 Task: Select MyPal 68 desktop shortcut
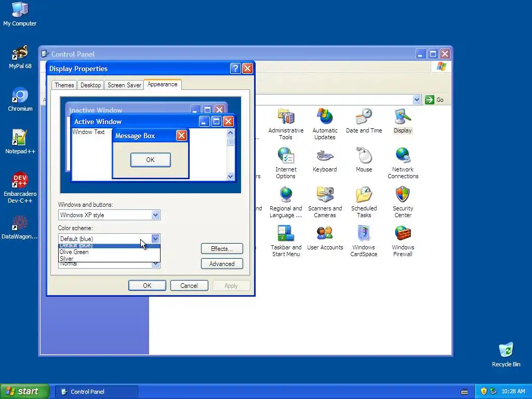[x=20, y=57]
